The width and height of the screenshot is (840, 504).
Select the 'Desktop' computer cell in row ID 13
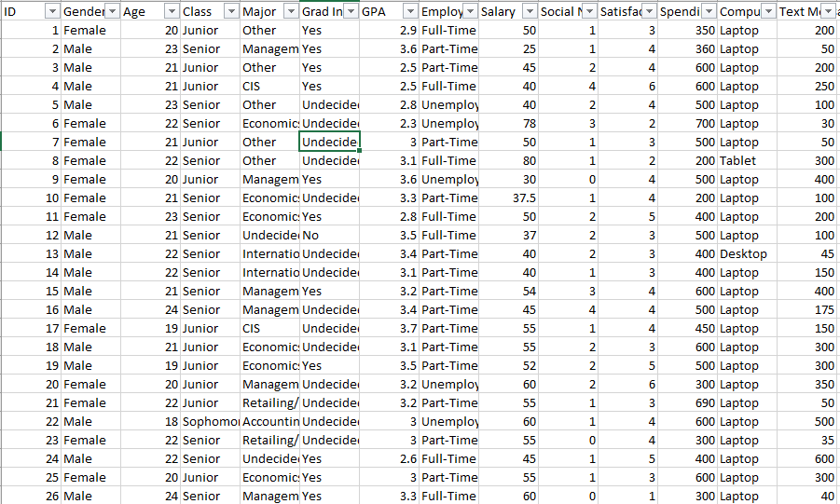tap(748, 254)
